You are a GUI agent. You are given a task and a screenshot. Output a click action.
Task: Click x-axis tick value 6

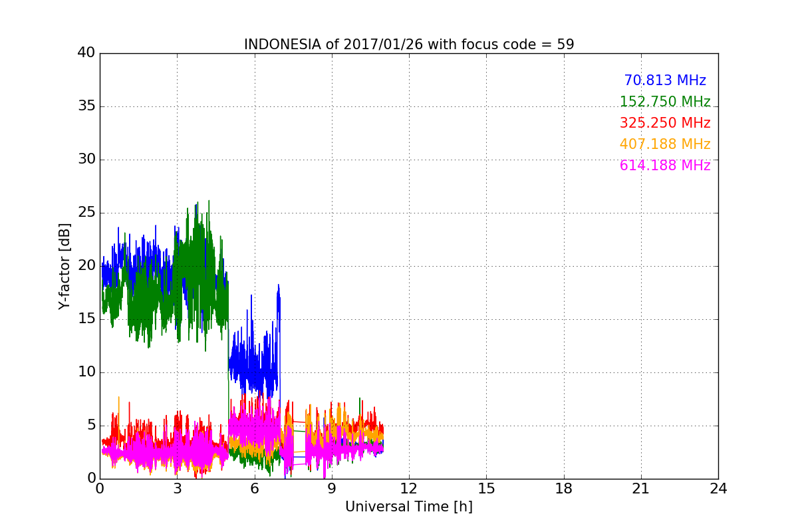(254, 489)
